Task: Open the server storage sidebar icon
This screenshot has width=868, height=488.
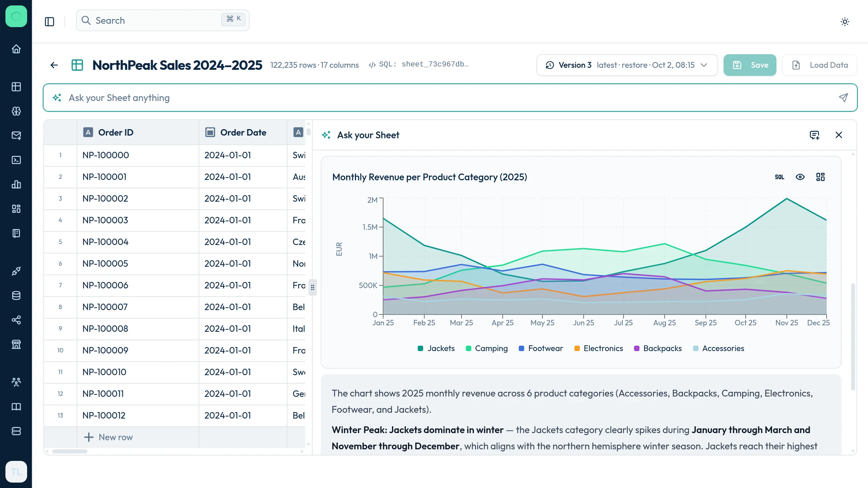Action: click(x=16, y=431)
